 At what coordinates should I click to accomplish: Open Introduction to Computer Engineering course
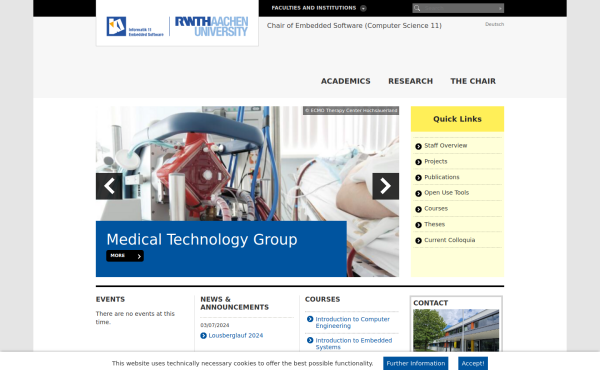click(352, 322)
